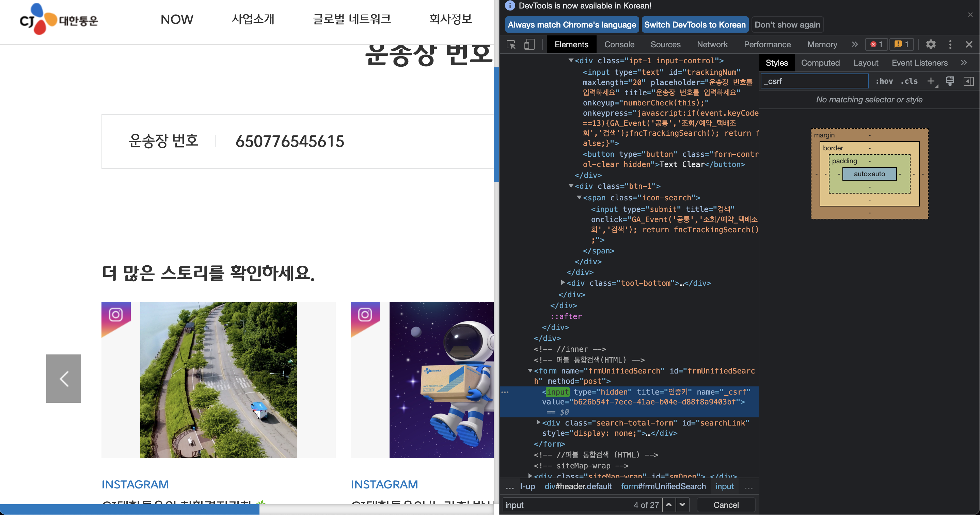Click the yellow issues count badge
Screen dimensions: 980x515
[x=901, y=45]
